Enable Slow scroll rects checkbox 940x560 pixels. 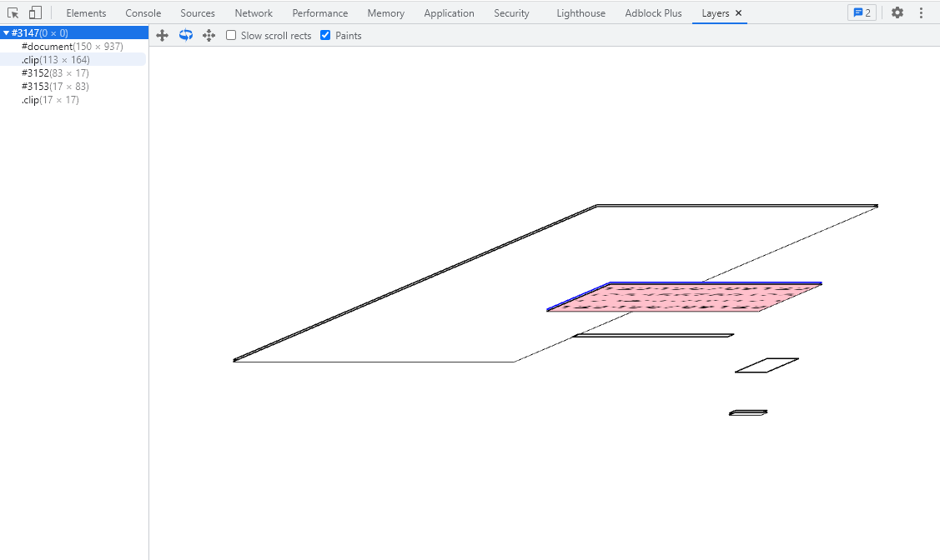point(231,35)
